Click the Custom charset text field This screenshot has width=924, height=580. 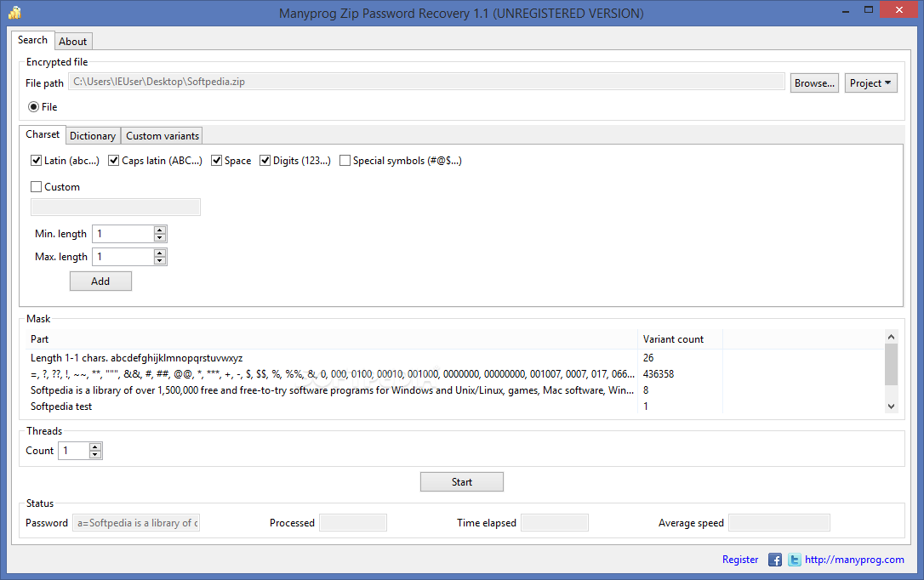pos(116,208)
